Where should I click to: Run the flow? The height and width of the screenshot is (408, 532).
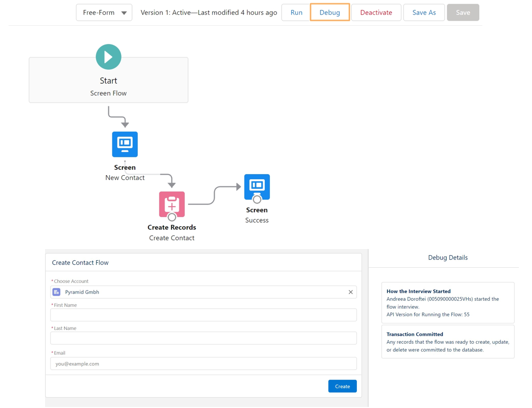click(x=296, y=12)
